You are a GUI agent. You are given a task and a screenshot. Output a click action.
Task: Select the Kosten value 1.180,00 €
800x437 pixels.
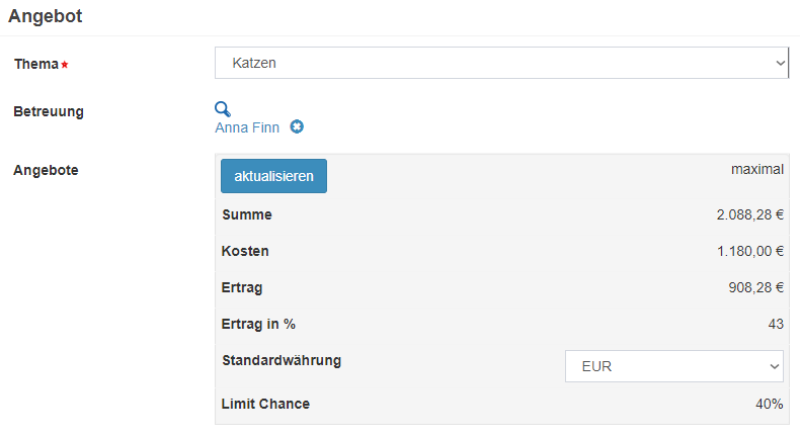click(x=750, y=251)
